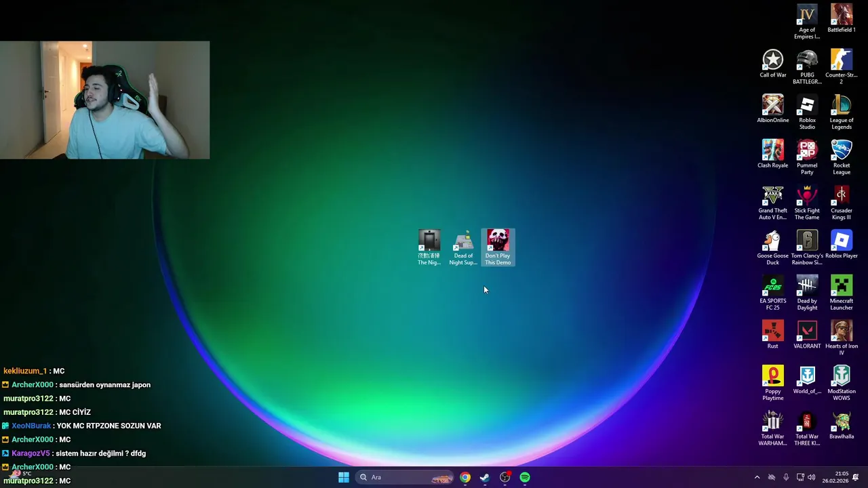
Task: Click Dead of Night Supermarket icon
Action: (463, 247)
